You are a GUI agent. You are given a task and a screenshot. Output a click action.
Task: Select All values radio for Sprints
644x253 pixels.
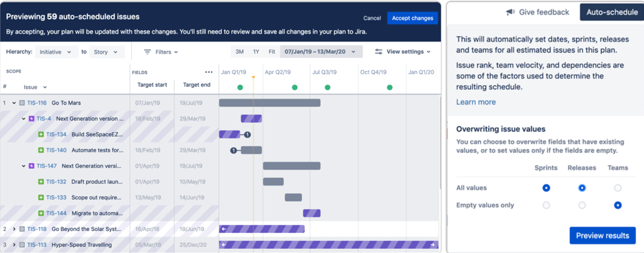[546, 188]
